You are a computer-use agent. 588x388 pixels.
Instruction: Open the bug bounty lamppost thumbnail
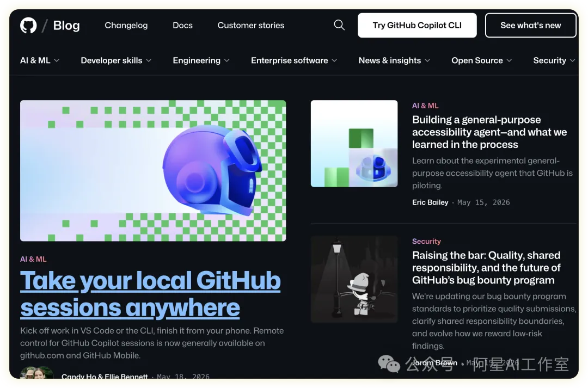(x=354, y=279)
